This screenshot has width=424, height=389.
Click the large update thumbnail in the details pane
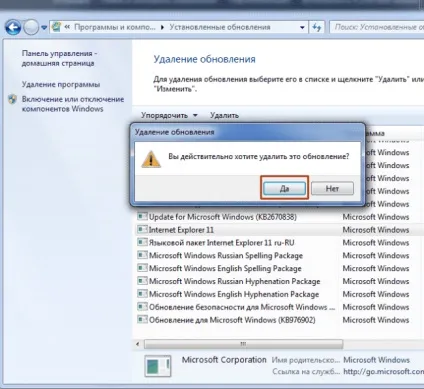pos(158,366)
